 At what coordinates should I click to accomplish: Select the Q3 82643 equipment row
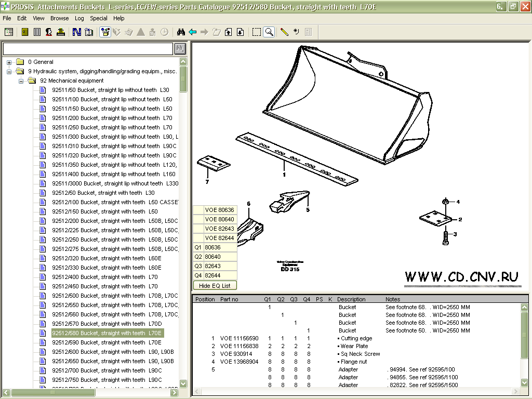tap(215, 266)
